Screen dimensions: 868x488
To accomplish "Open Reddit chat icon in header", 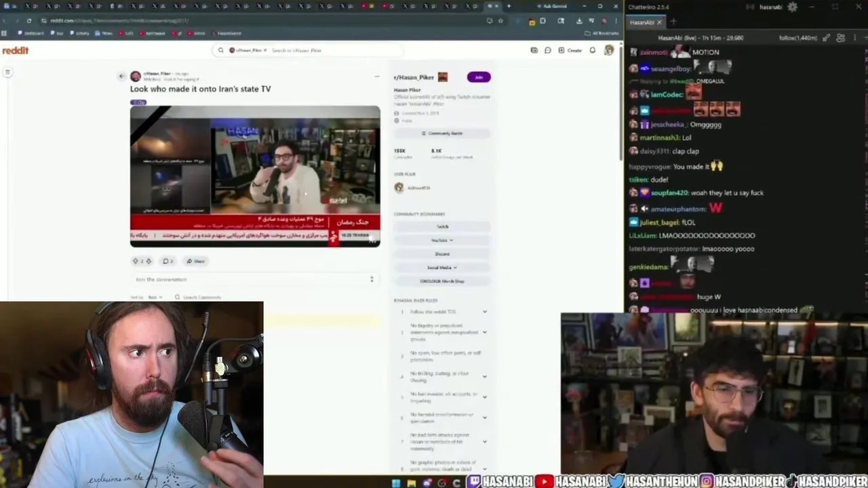I will coord(548,50).
